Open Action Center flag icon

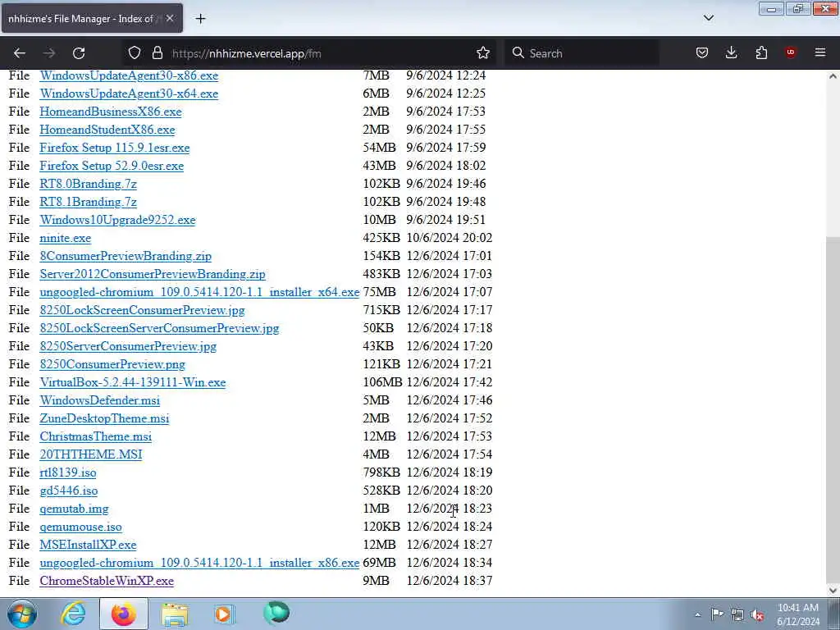(717, 614)
